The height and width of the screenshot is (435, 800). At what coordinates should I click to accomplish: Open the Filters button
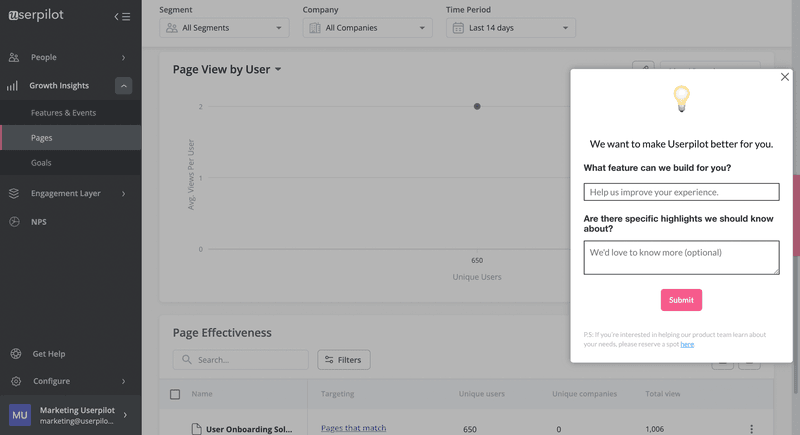click(x=344, y=360)
